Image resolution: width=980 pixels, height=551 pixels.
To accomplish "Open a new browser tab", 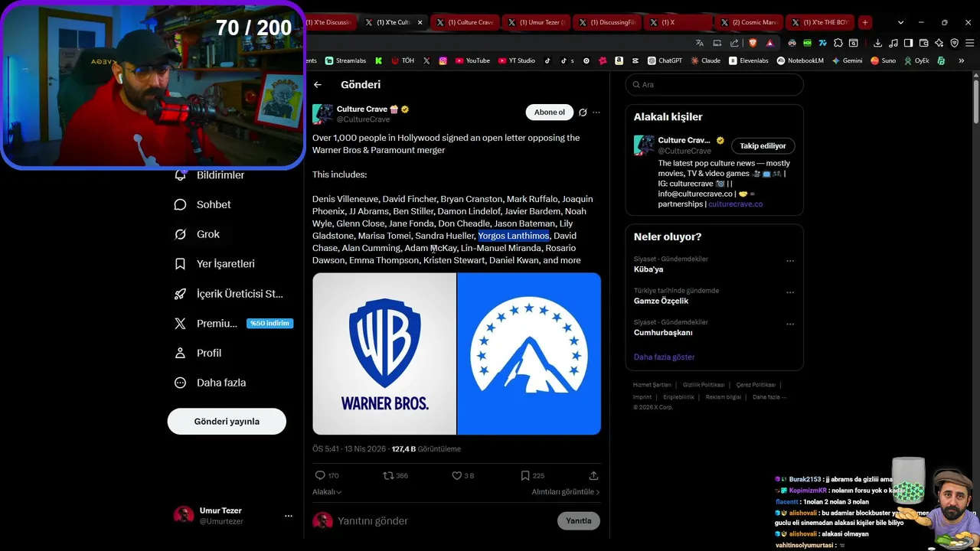I will point(864,22).
